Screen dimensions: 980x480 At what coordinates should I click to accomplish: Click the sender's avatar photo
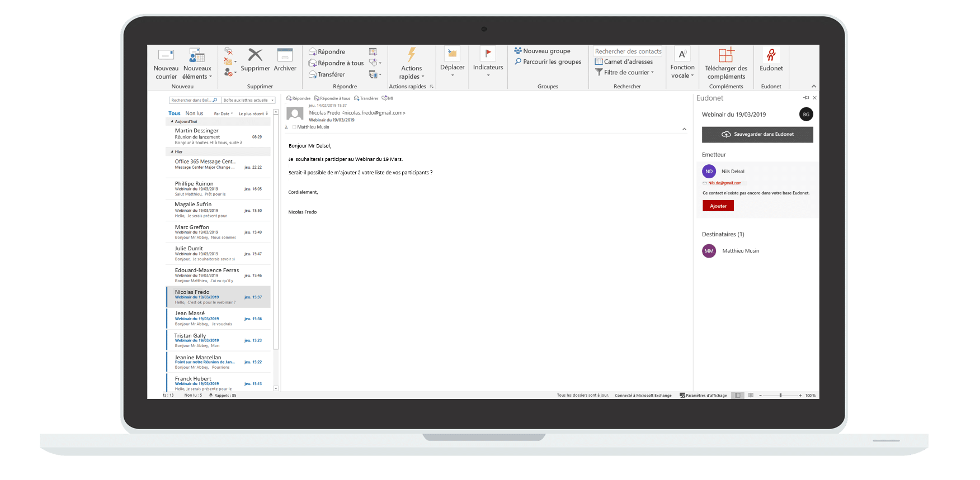(x=295, y=113)
